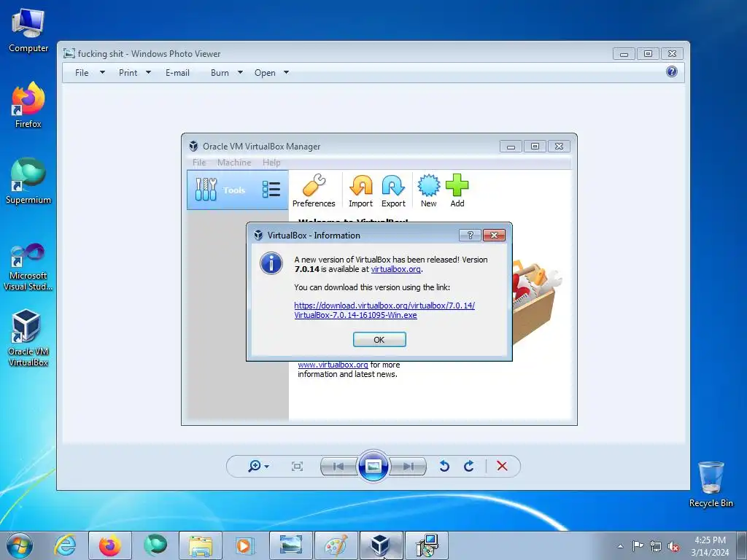This screenshot has height=560, width=747.
Task: Click the Tools list menu icon
Action: click(271, 190)
